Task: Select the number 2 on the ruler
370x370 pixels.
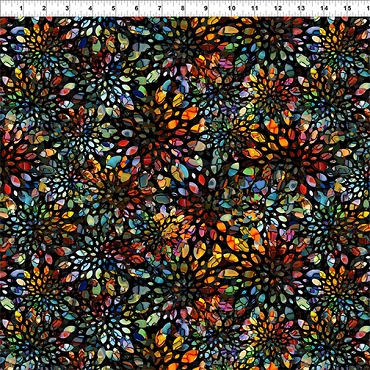Action: pyautogui.click(x=45, y=8)
